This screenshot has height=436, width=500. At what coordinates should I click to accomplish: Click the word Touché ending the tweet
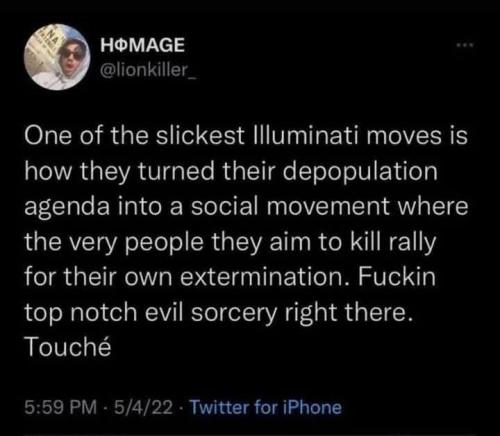point(68,346)
